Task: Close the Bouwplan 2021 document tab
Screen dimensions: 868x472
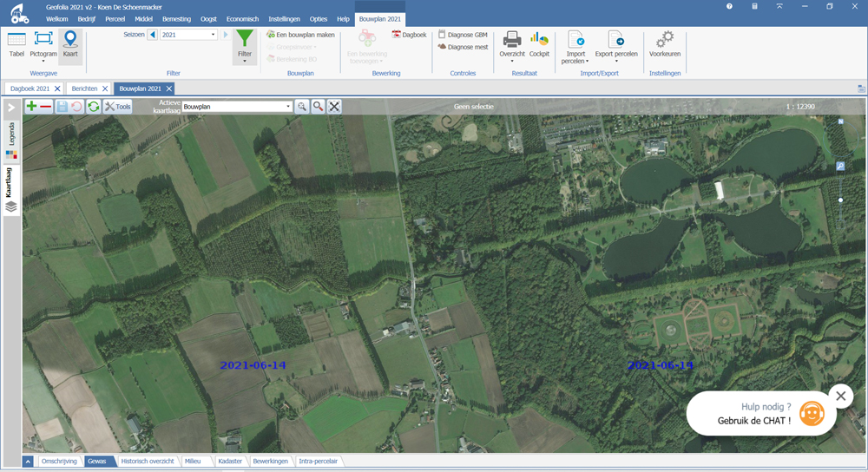Action: point(169,88)
